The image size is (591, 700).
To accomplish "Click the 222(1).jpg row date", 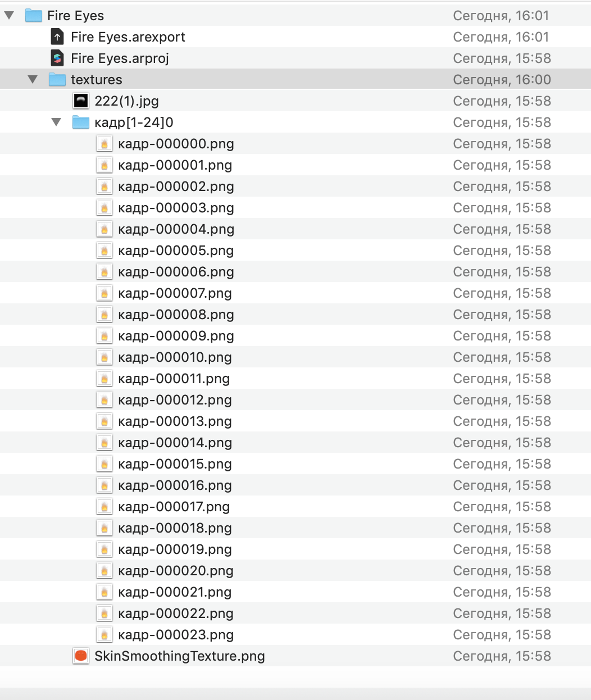I will tap(502, 101).
